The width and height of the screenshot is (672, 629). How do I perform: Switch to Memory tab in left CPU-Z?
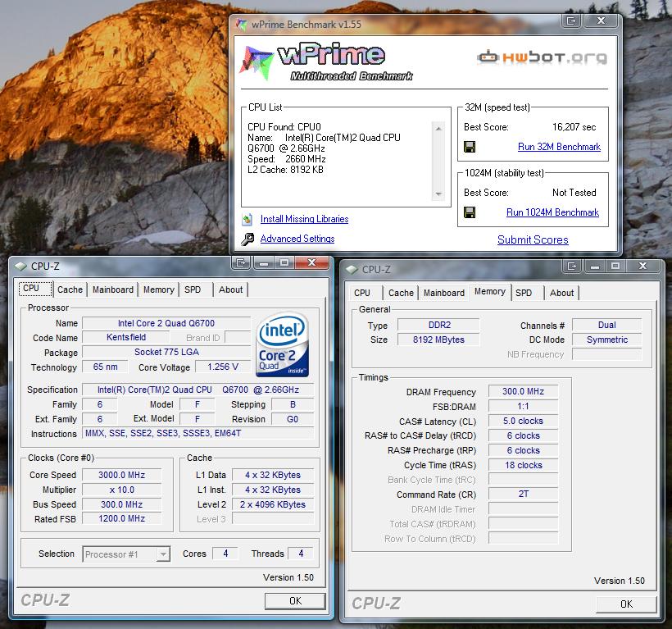158,289
